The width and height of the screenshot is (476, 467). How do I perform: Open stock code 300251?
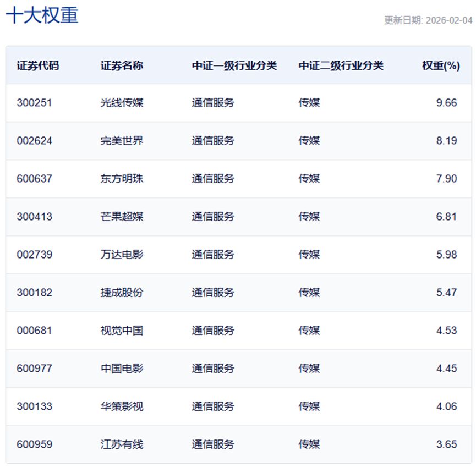click(x=34, y=103)
